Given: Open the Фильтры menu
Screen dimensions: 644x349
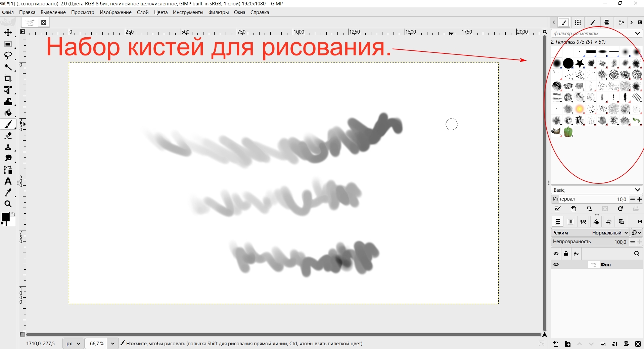Looking at the screenshot, I should point(218,12).
